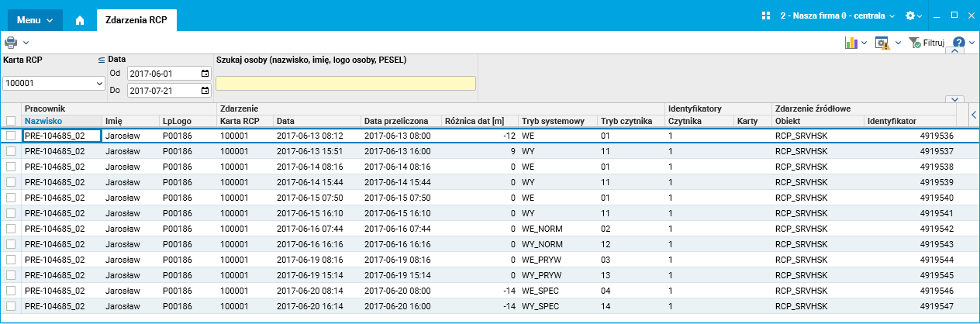980x324 pixels.
Task: Maximize the application window
Action: 954,15
